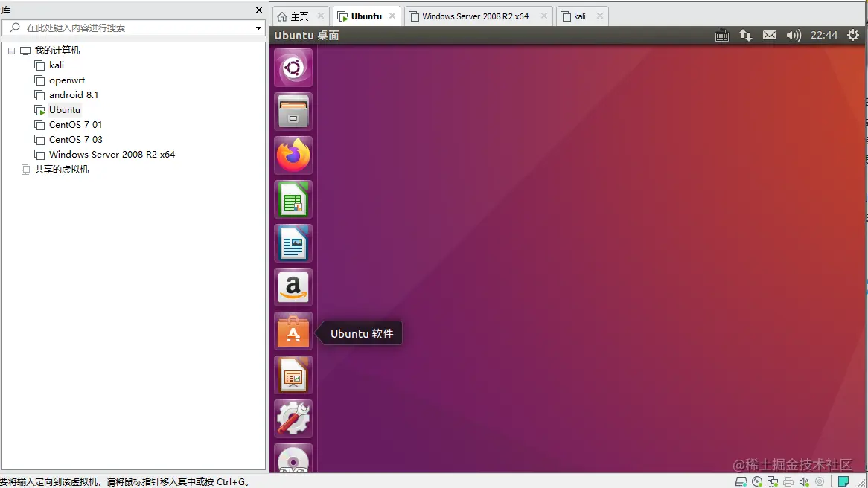Open the sound volume indicator

794,36
